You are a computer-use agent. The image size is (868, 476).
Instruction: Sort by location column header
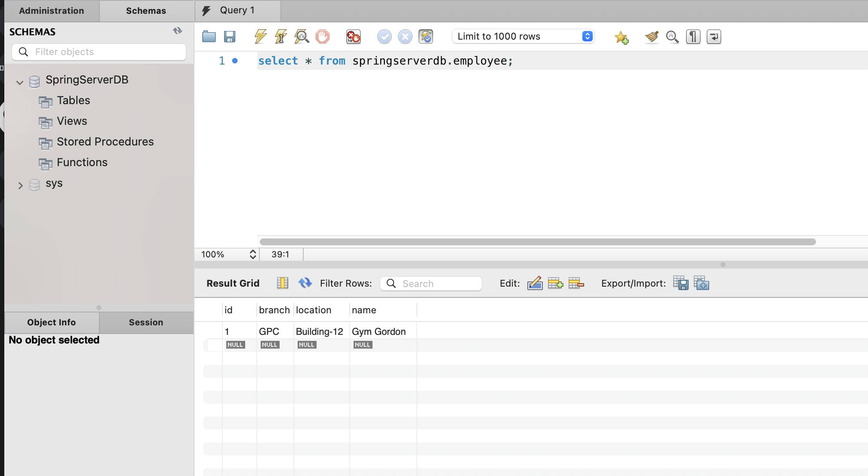tap(321, 310)
